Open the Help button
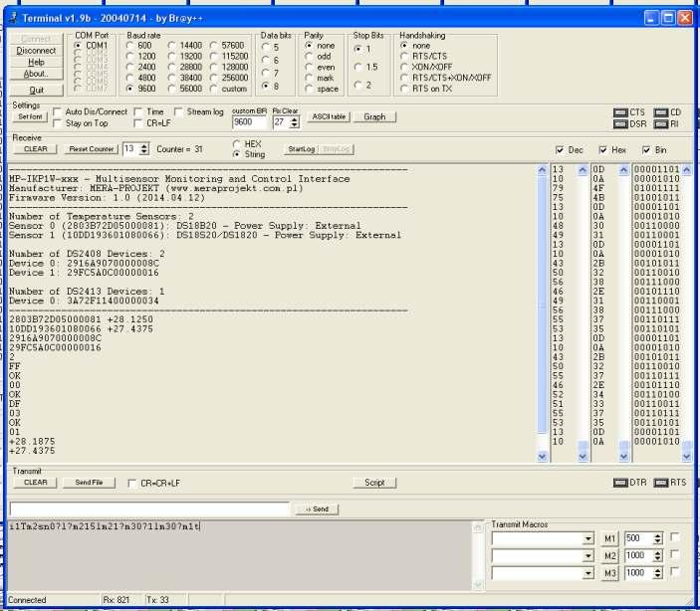Screen dimensions: 700x611 click(x=36, y=62)
